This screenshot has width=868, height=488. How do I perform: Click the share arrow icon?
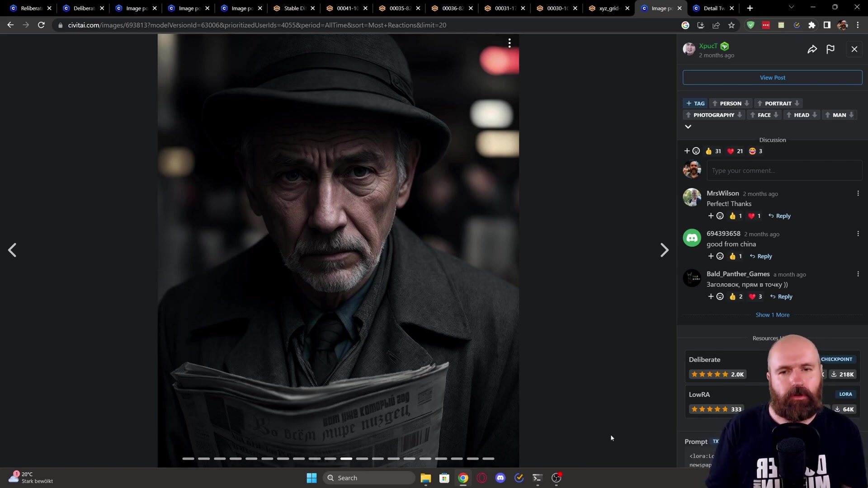coord(812,49)
